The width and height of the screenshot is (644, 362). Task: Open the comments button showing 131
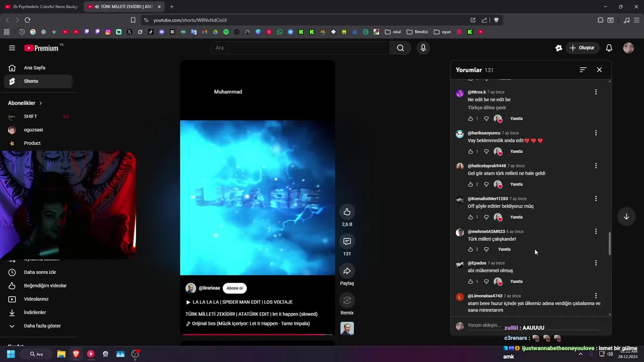pyautogui.click(x=347, y=241)
